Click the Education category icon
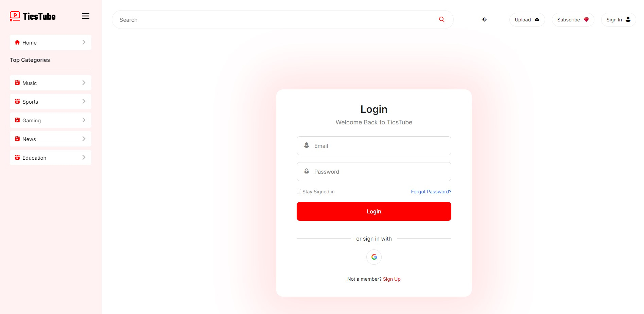The width and height of the screenshot is (644, 314). tap(17, 157)
